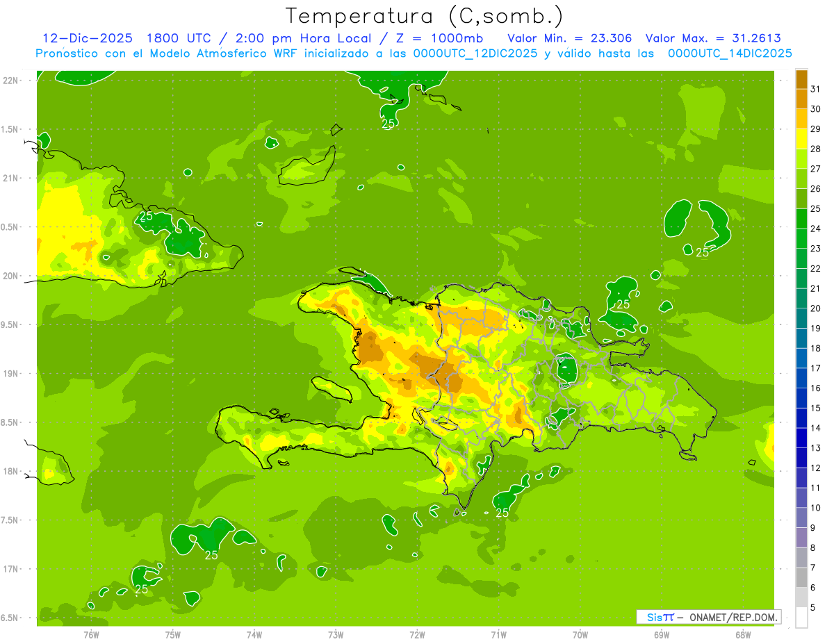Click the "17N" latitude axis label
Viewport: 834px width, 644px height.
[11, 569]
